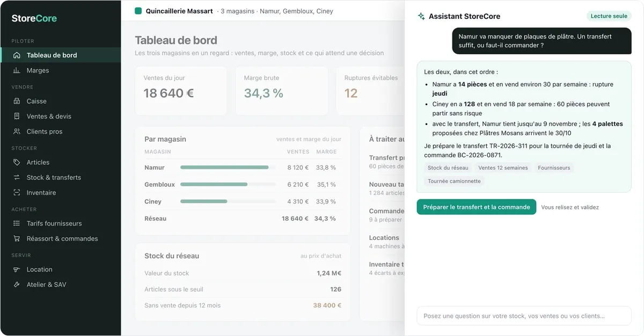Click the Marges bar chart icon
644x336 pixels.
pos(17,70)
